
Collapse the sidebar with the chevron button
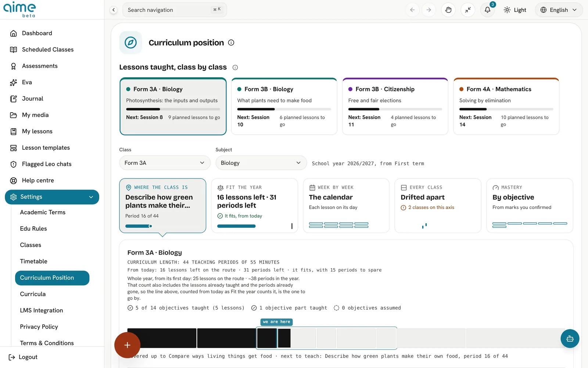114,10
